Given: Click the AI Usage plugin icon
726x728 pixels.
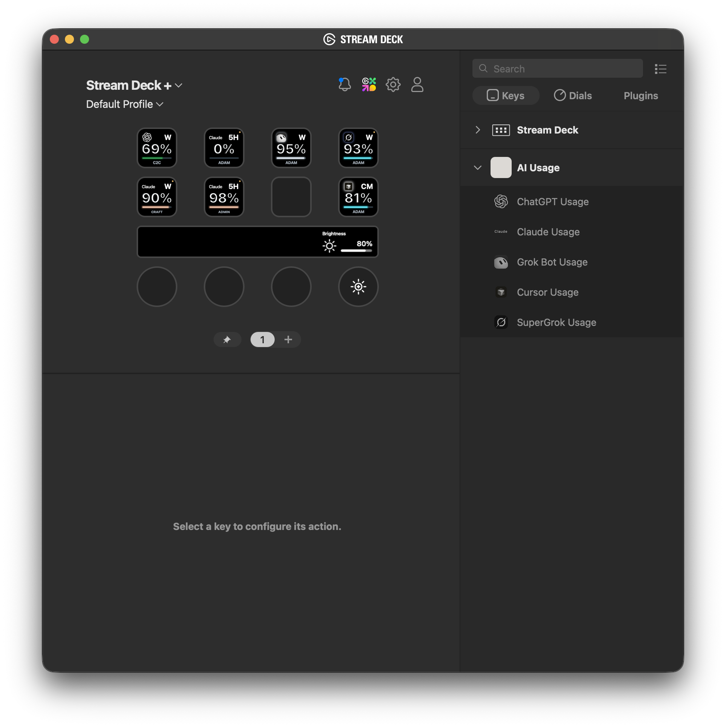Looking at the screenshot, I should (x=501, y=167).
